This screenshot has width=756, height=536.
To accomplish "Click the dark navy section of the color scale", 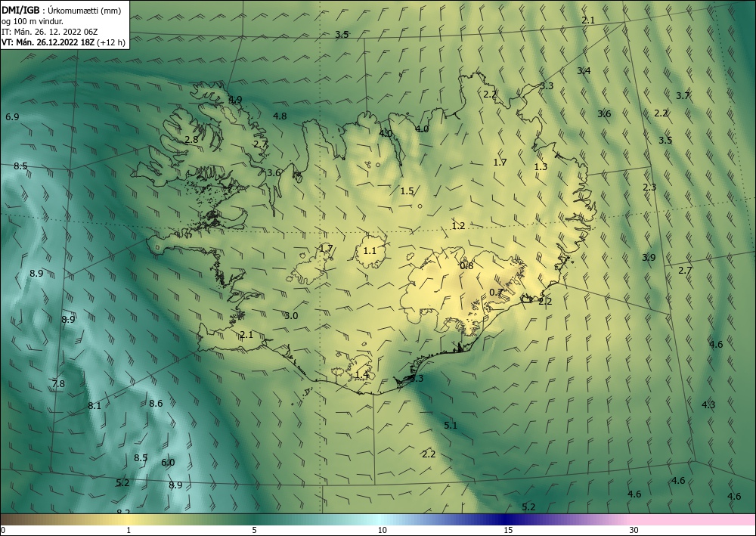I will pos(507,519).
